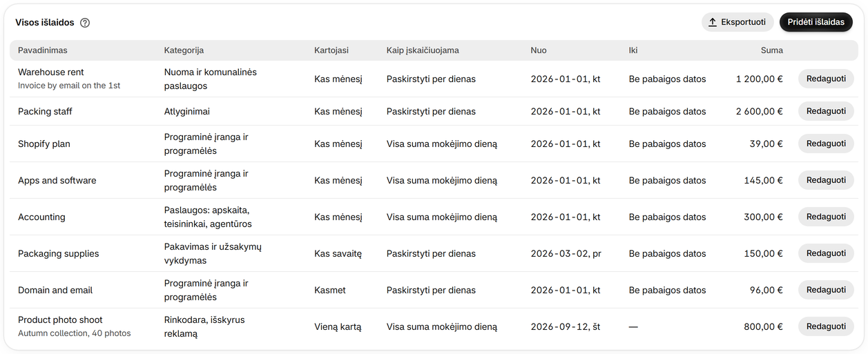
Task: Edit the Warehouse rent expense
Action: tap(826, 79)
